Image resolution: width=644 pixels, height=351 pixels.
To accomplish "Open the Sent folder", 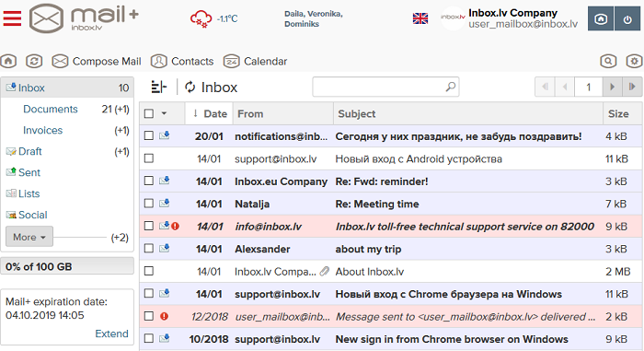I will [29, 172].
